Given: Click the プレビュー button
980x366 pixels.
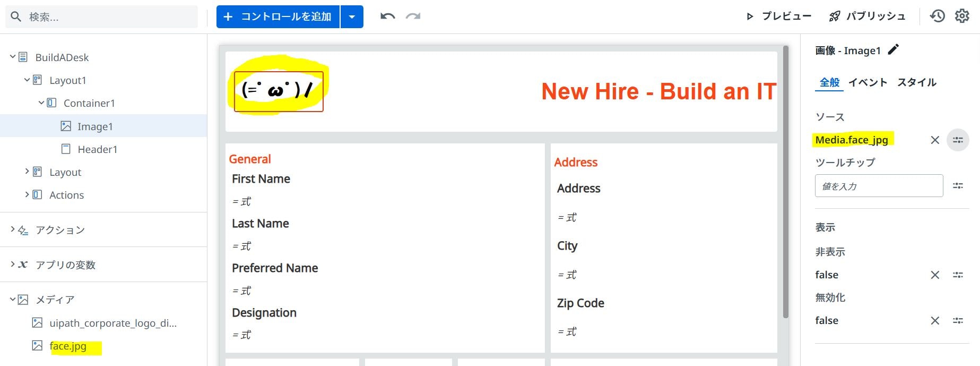Looking at the screenshot, I should pos(779,16).
